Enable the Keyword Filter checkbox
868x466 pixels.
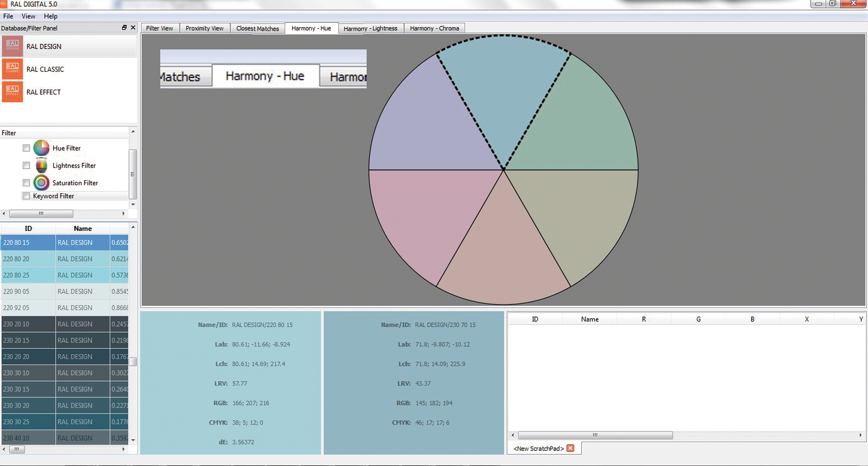(26, 196)
